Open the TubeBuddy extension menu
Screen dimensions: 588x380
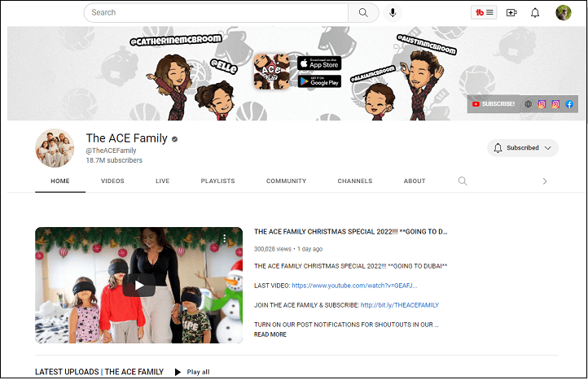click(x=484, y=12)
